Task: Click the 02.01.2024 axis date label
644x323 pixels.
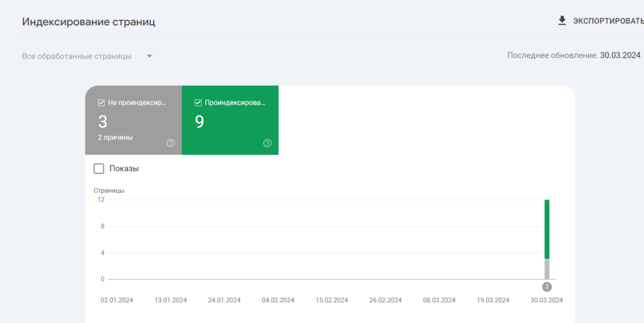Action: click(x=116, y=300)
